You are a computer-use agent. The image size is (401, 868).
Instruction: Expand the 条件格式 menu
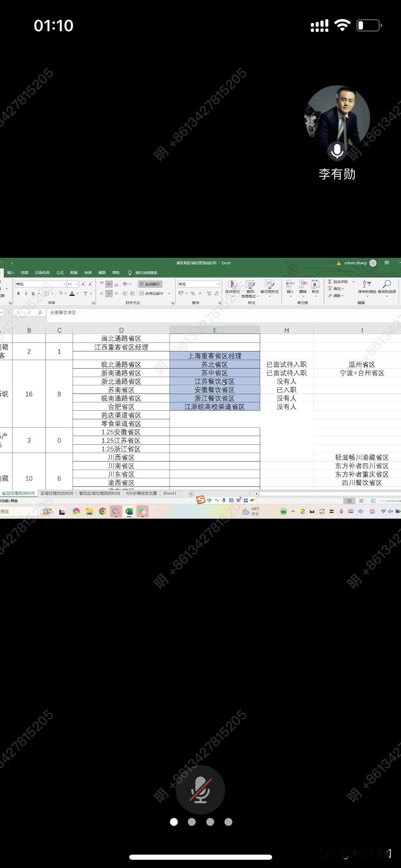[x=232, y=288]
